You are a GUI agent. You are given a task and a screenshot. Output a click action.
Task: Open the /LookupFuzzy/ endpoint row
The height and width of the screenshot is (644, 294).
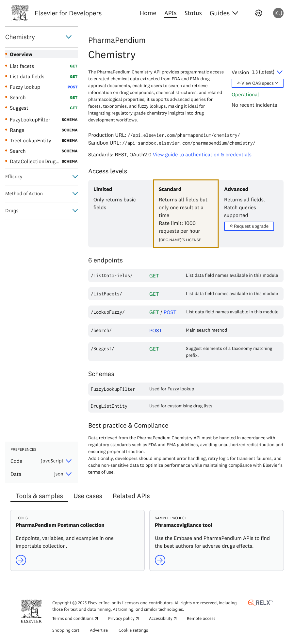[186, 312]
